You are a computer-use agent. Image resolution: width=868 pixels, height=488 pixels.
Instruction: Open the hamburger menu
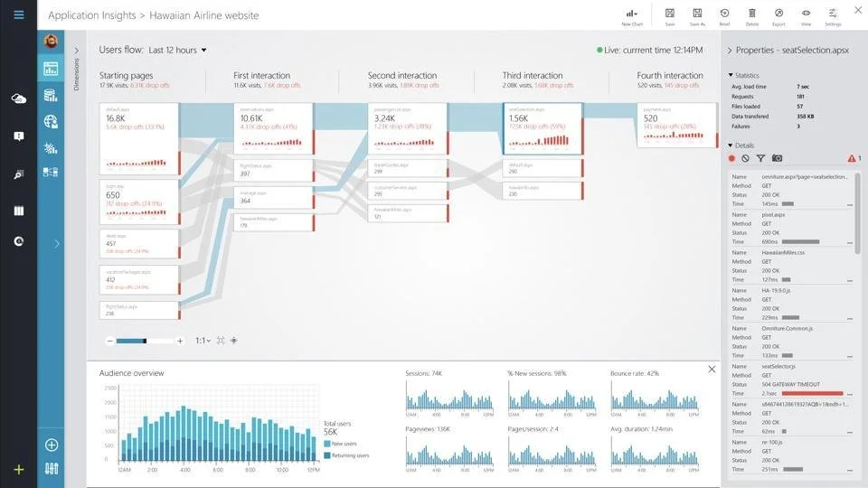[x=18, y=14]
